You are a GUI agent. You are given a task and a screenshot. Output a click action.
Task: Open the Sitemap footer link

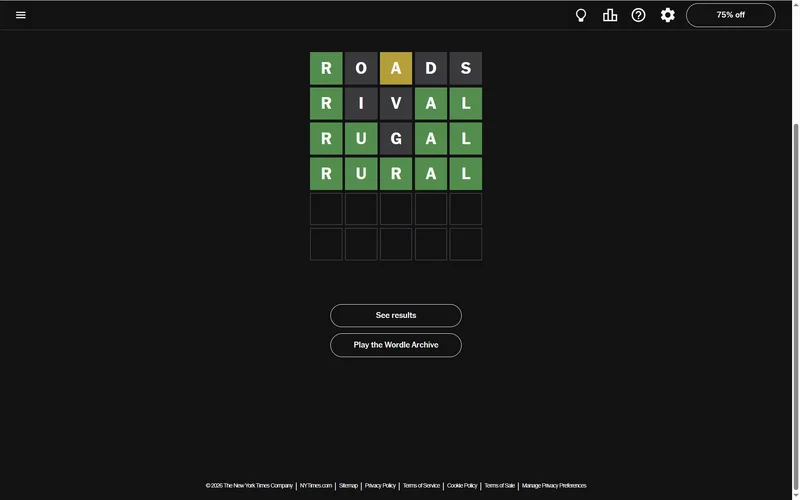(x=348, y=486)
